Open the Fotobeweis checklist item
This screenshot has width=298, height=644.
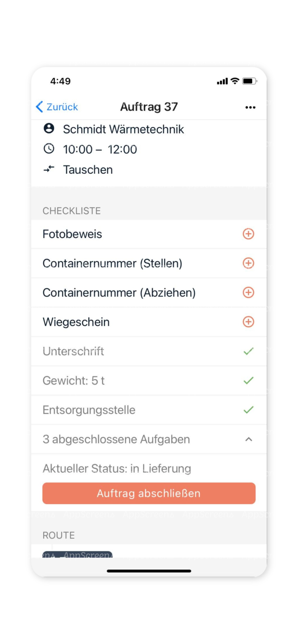coord(149,234)
